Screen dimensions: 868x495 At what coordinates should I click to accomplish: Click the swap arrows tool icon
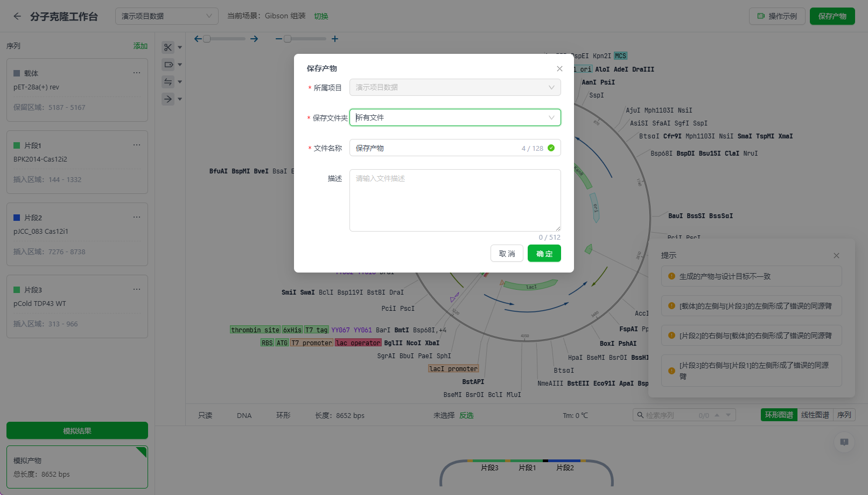pos(168,82)
